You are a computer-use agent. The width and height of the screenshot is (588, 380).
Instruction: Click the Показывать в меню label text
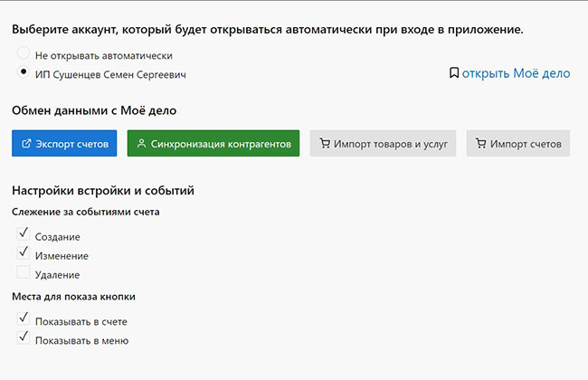point(81,341)
